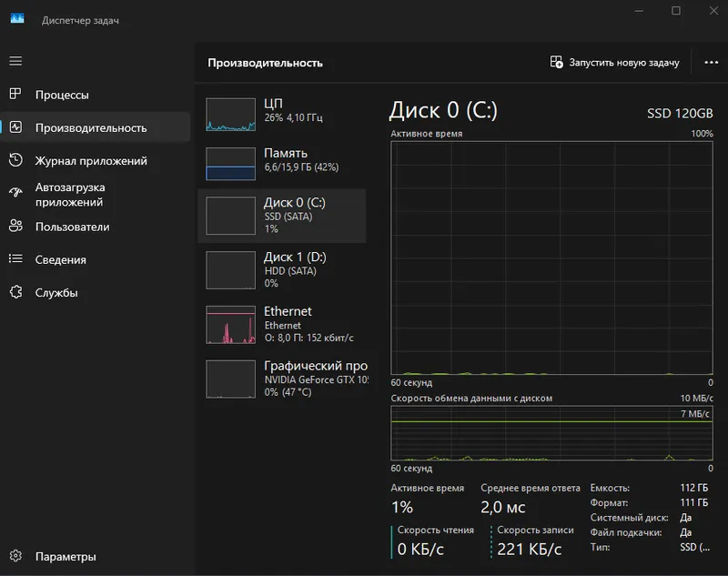Open the three-dots more options menu
The height and width of the screenshot is (576, 728).
coord(711,62)
